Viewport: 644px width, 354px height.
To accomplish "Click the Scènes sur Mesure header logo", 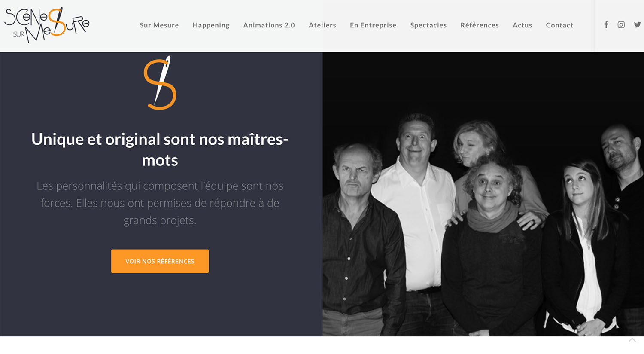I will pyautogui.click(x=47, y=25).
